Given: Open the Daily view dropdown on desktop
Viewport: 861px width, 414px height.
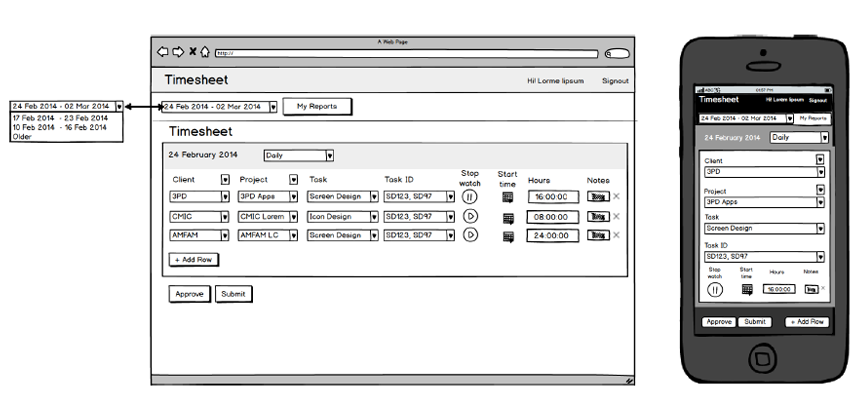Looking at the screenshot, I should click(x=329, y=155).
